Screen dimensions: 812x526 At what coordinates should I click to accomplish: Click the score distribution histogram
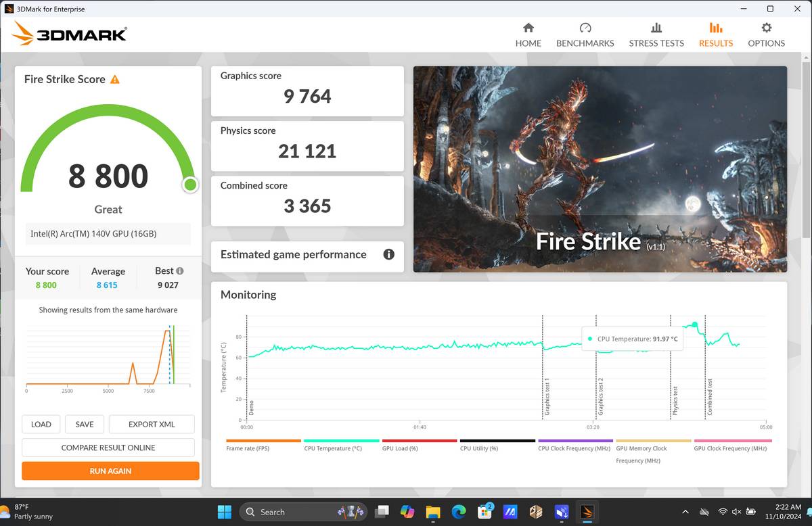[x=108, y=356]
